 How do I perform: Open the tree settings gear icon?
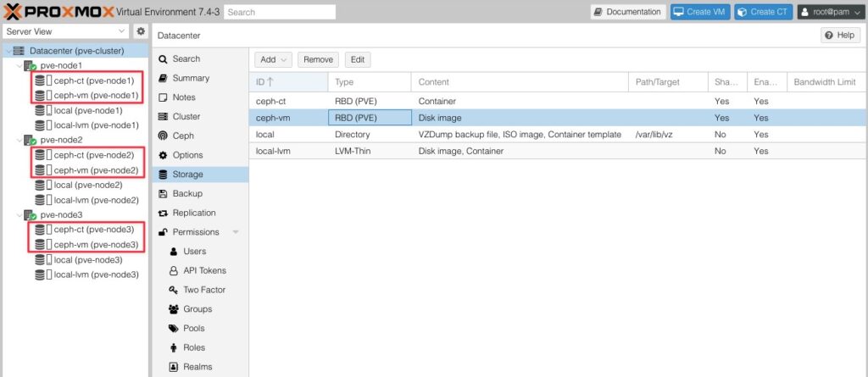[141, 31]
